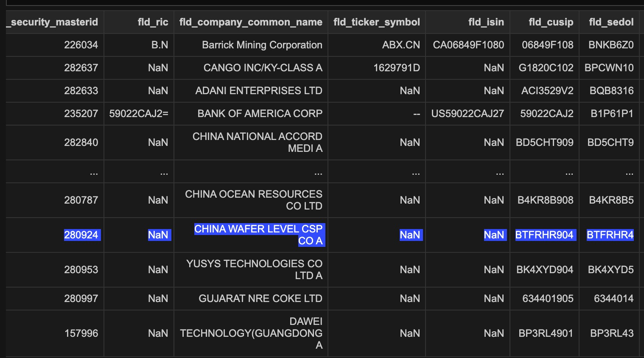
Task: Select cusip BK4XYD904 cell
Action: [x=545, y=270]
